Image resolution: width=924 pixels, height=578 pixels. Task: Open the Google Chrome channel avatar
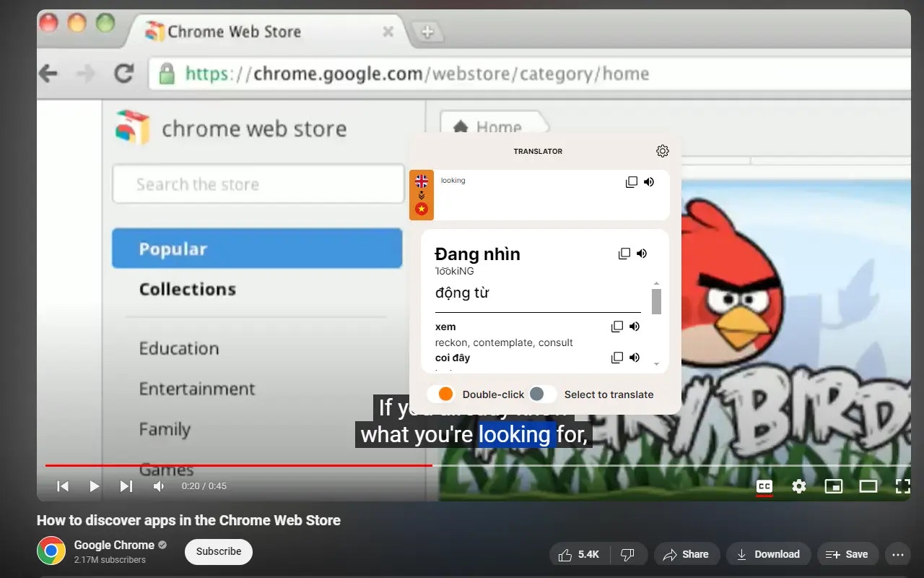point(51,551)
